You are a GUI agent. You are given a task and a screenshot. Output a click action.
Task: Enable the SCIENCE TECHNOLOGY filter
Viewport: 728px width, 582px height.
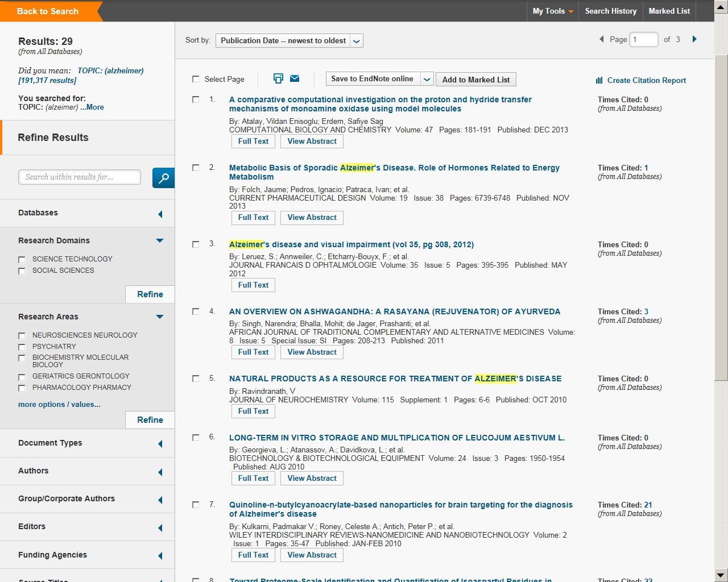(22, 260)
